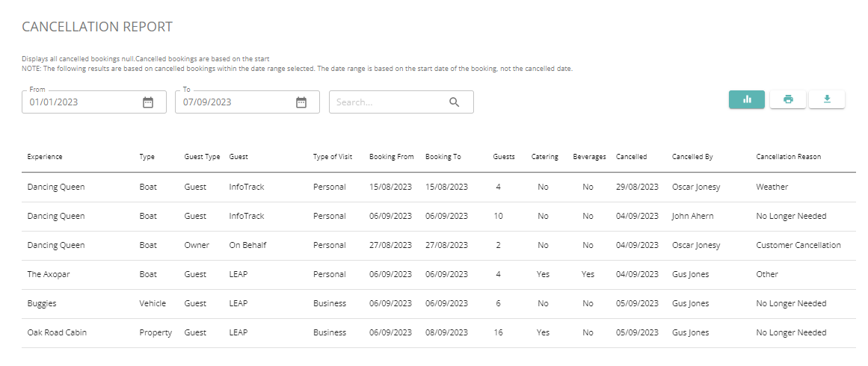Print the cancellation report
The height and width of the screenshot is (366, 868).
[x=788, y=99]
